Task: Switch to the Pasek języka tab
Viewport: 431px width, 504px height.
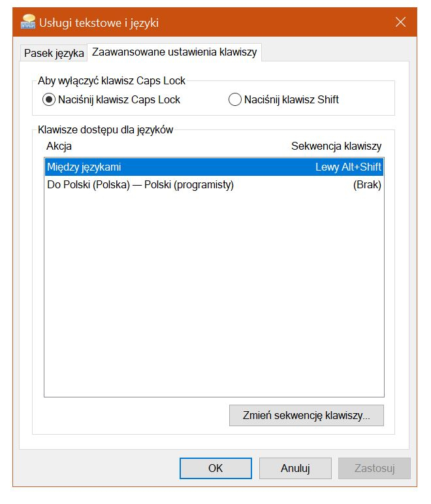Action: coord(54,53)
